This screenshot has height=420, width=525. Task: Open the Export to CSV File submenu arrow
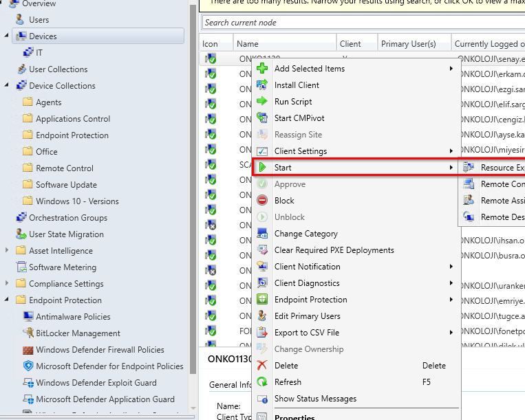[451, 333]
